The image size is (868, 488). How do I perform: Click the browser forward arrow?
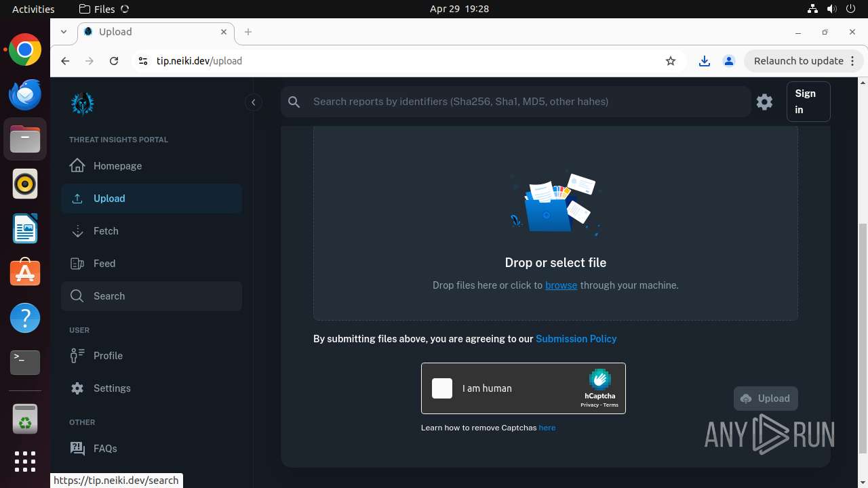tap(90, 61)
